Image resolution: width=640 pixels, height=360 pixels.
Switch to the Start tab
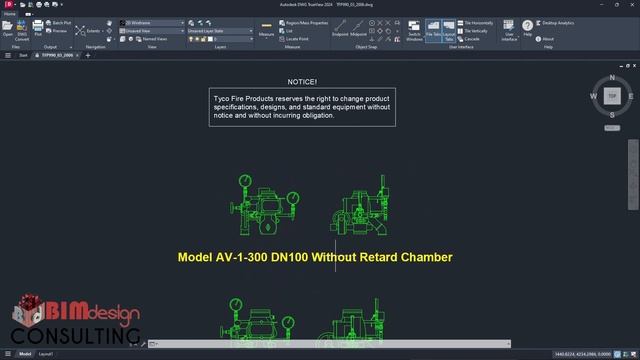[x=23, y=55]
